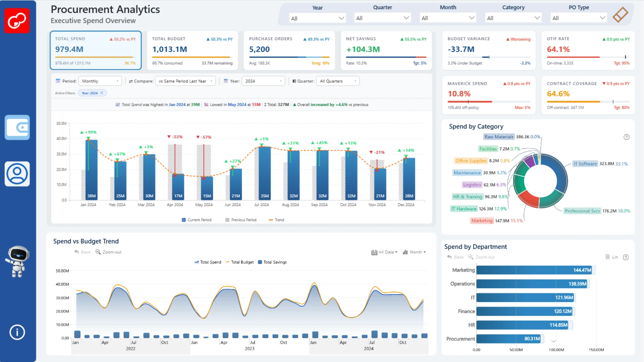Screen dimensions: 644x362
Task: Click the red logo icon in sidebar
Action: (17, 20)
